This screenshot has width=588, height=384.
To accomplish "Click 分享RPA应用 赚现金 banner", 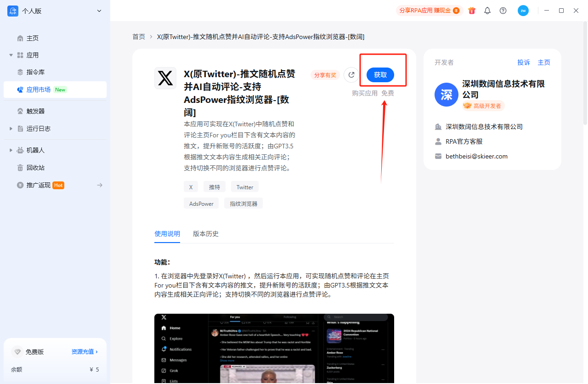I will (430, 11).
